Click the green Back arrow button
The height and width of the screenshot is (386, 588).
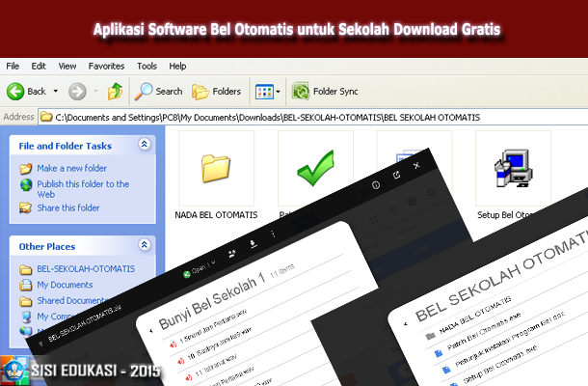pos(15,92)
